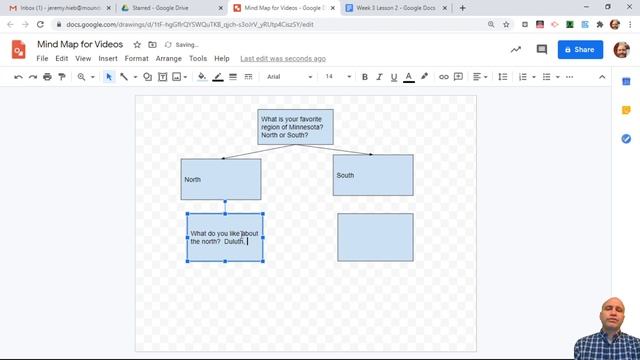Select the Paint format tool
The width and height of the screenshot is (640, 360).
62,77
